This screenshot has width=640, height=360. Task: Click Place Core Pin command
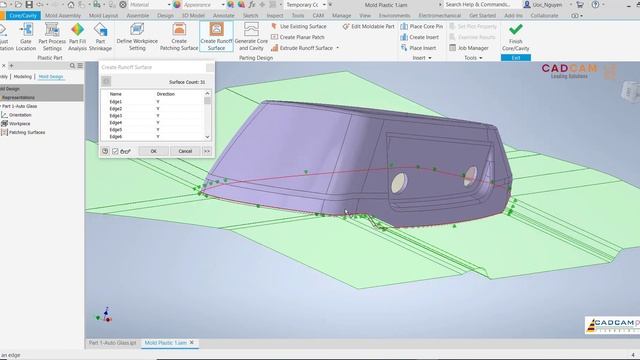(422, 26)
